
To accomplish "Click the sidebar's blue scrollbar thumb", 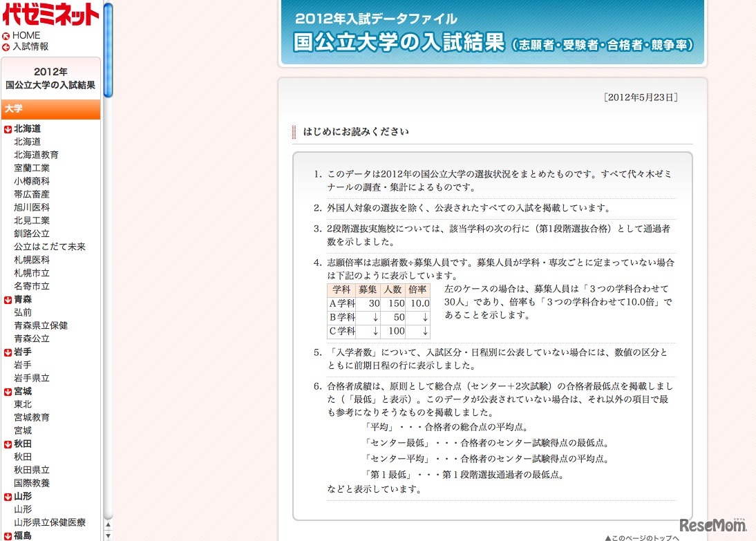I will 108,48.
